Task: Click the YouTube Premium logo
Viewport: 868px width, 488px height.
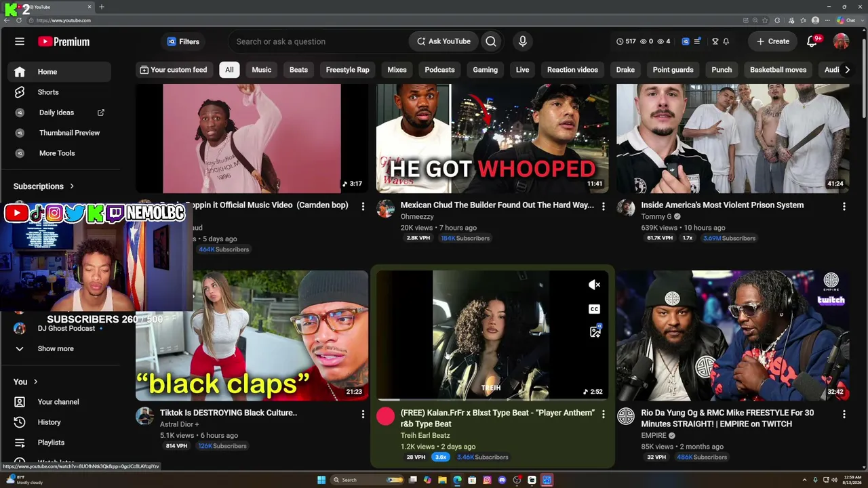Action: 64,41
